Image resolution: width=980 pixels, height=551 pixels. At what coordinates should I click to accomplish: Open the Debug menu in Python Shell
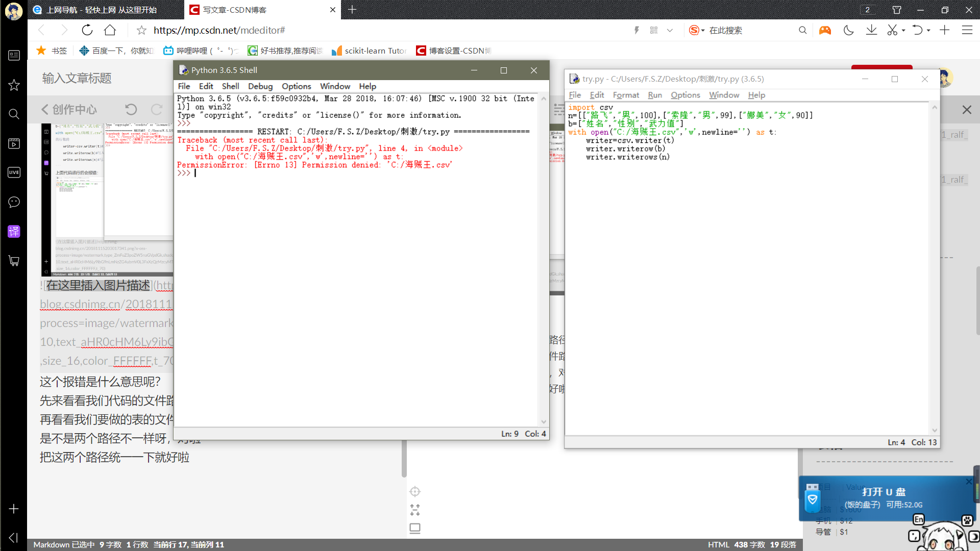[x=260, y=86]
